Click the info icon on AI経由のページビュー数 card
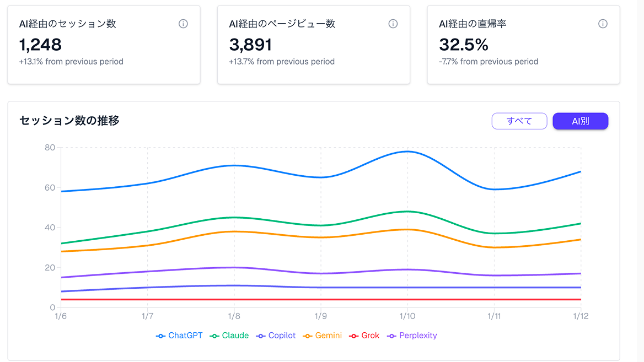 coord(393,24)
